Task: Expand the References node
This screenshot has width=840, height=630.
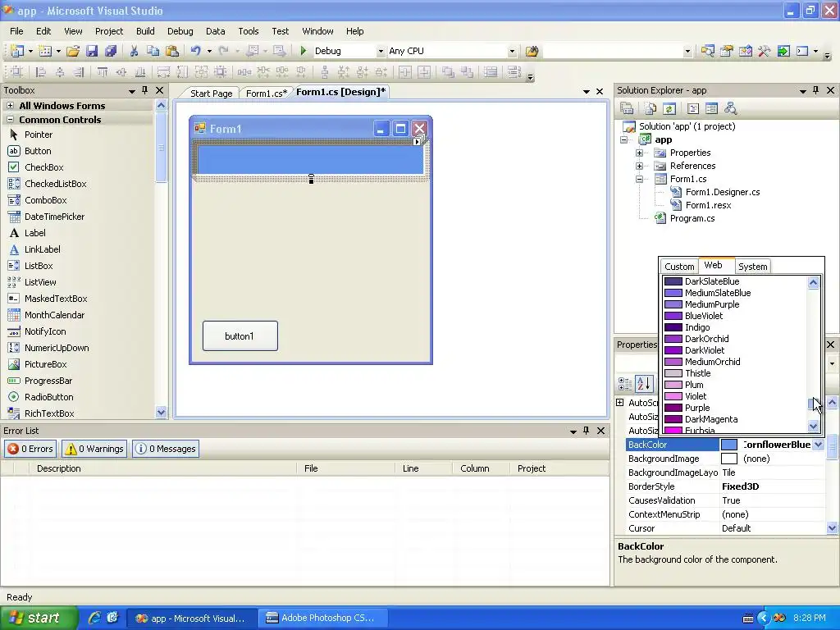Action: [x=639, y=166]
